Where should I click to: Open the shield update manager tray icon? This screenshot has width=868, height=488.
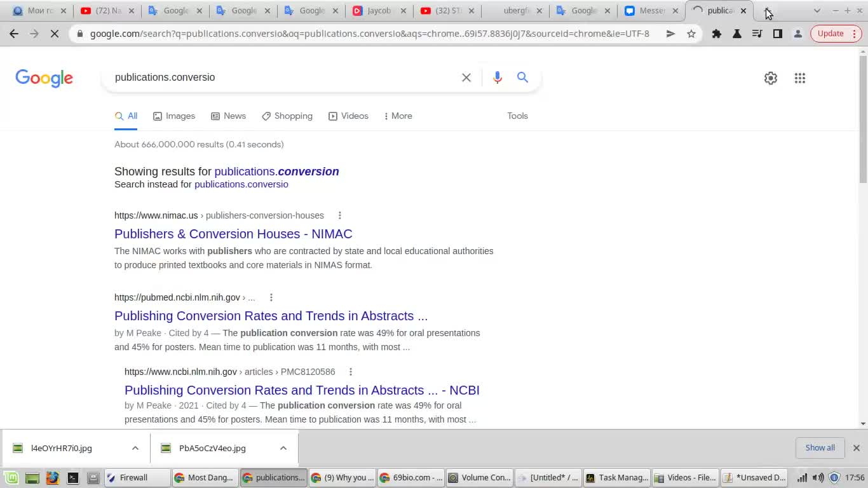tap(834, 478)
